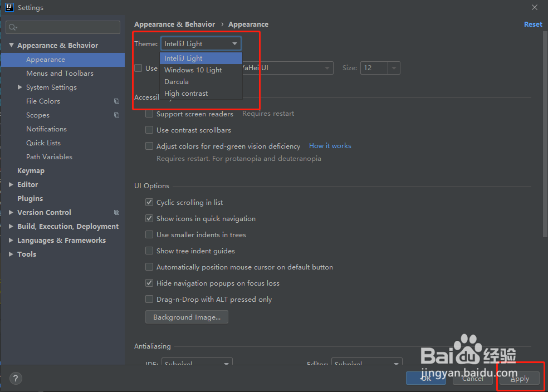
Task: Choose Windows 10 Light theme
Action: point(201,70)
